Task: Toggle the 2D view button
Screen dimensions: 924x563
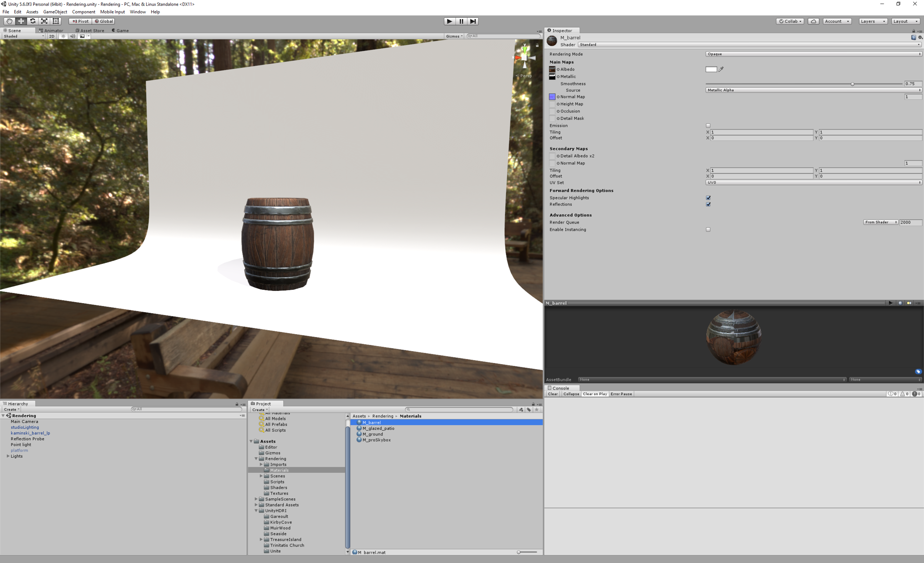Action: coord(52,36)
